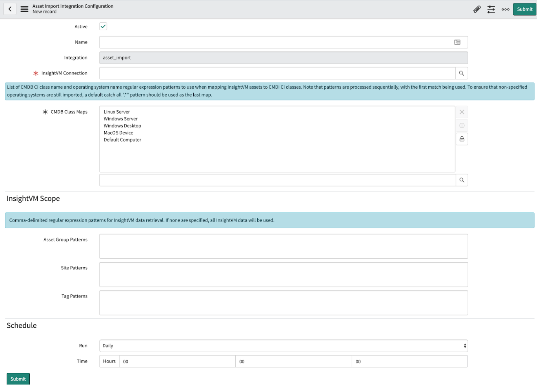Uncheck the Active checkbox

tap(103, 27)
